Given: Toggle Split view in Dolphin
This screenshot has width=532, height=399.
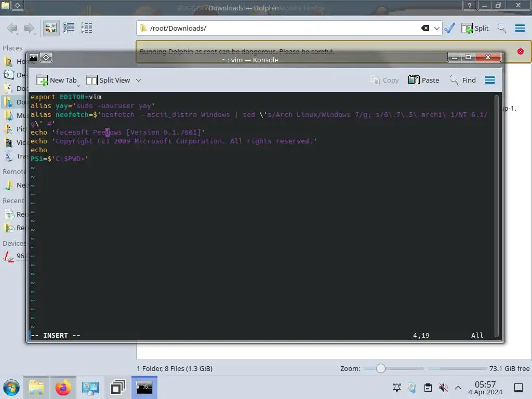Looking at the screenshot, I should tap(475, 28).
